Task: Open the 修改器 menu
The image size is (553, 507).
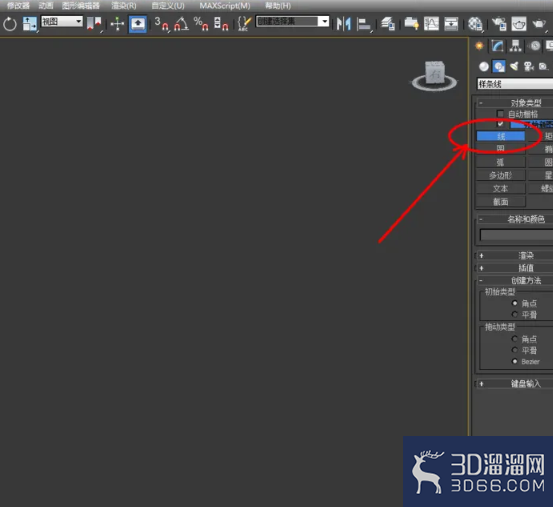Action: pyautogui.click(x=18, y=6)
